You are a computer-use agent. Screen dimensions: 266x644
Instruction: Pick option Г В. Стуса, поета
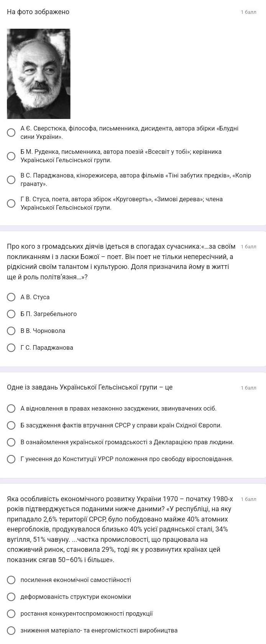click(x=11, y=203)
